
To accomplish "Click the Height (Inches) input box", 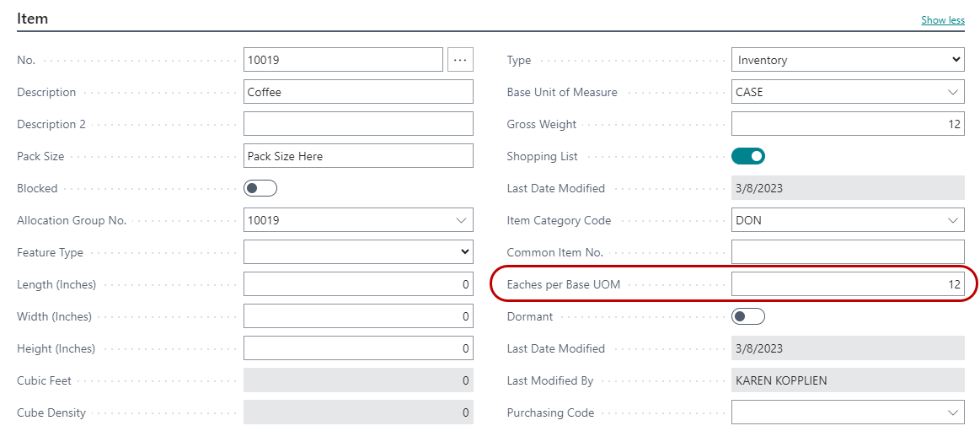I will tap(358, 348).
